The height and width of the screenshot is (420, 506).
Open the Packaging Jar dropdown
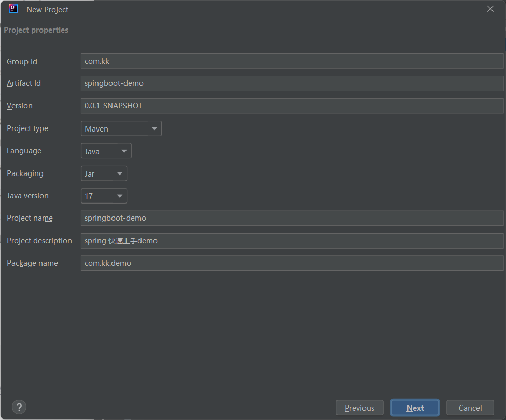point(104,173)
